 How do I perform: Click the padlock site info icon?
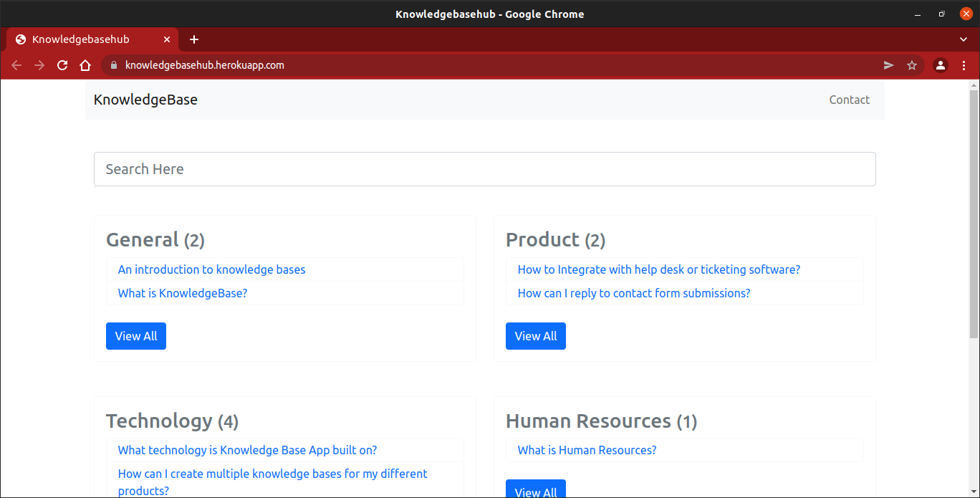(113, 65)
